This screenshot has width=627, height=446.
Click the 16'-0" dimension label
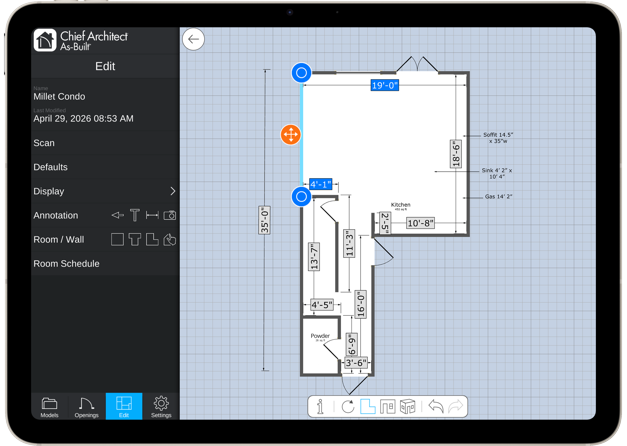coord(361,305)
